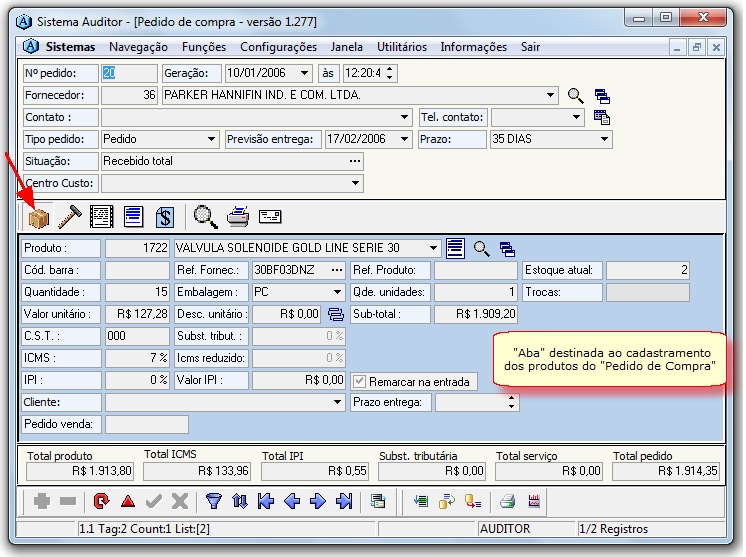Expand the Embalagem PC dropdown
Image resolution: width=746 pixels, height=557 pixels.
pos(337,292)
